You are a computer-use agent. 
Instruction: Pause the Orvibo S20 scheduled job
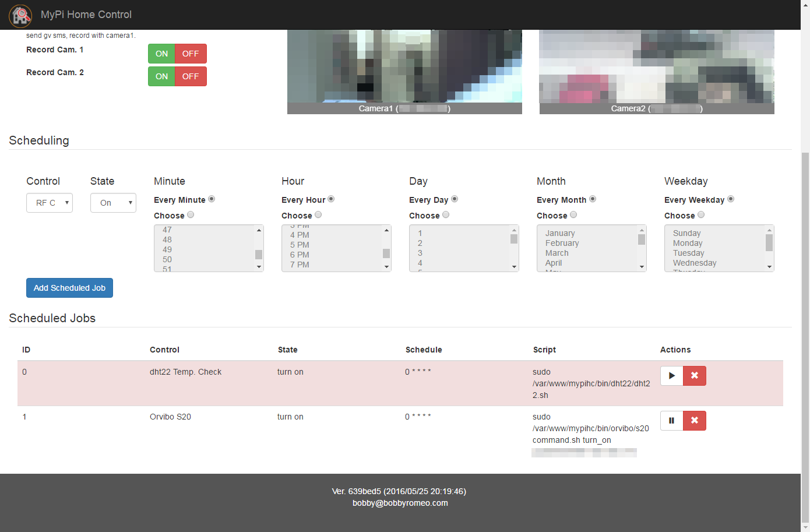point(671,421)
